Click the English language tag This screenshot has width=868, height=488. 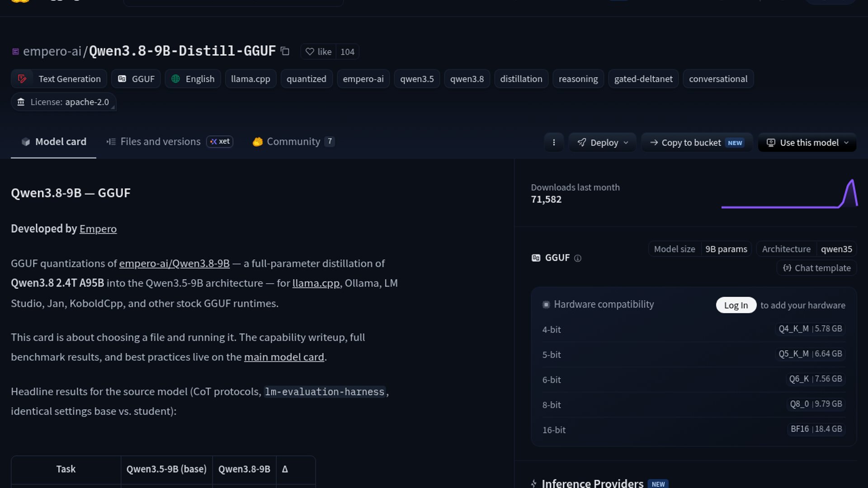(193, 79)
